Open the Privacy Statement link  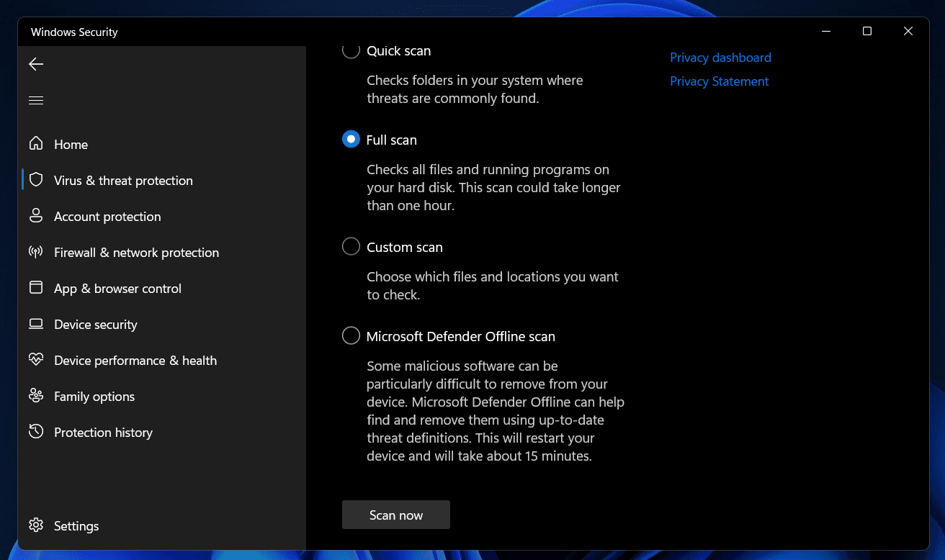point(719,81)
